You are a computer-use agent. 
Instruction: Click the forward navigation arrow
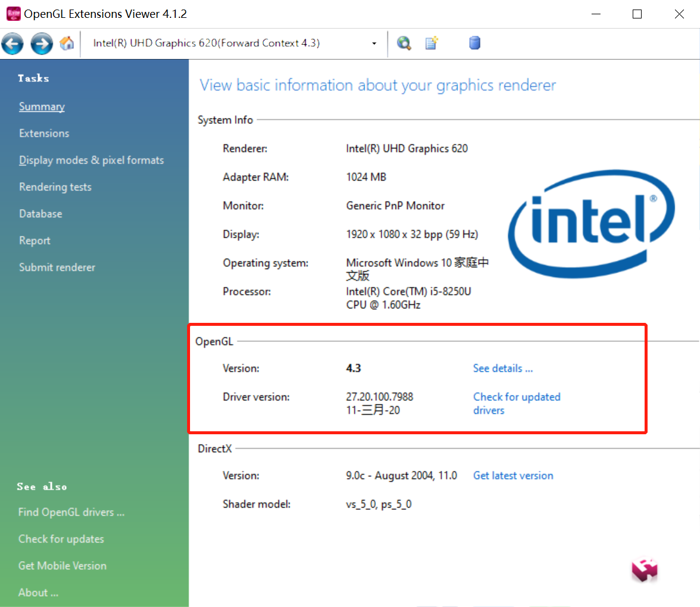[41, 43]
